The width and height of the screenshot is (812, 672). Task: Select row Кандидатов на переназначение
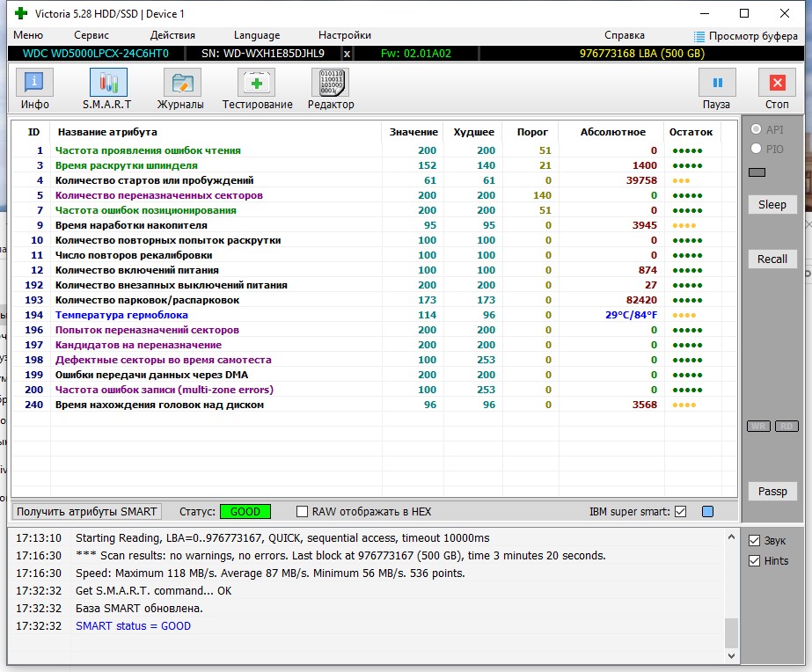click(374, 345)
